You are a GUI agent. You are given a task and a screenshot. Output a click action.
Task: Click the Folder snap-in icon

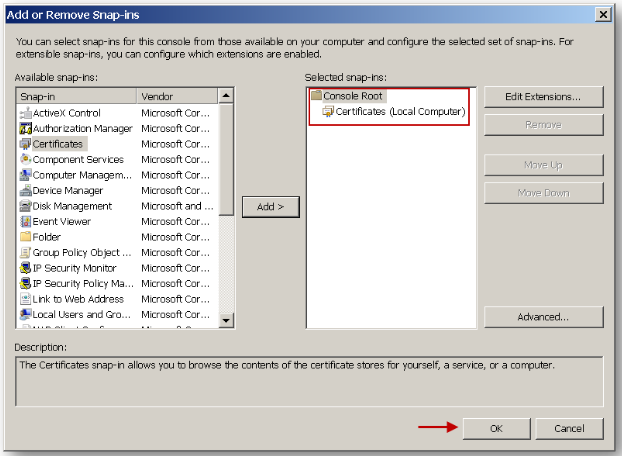coord(25,237)
